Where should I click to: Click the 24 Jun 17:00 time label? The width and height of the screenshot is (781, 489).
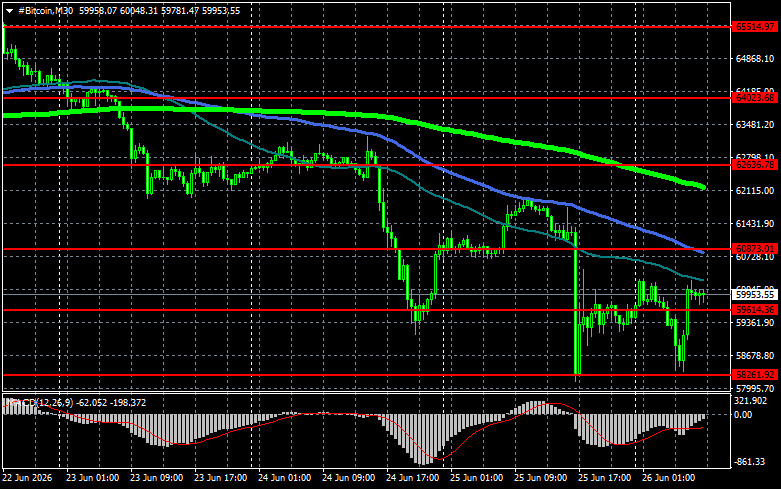[x=412, y=478]
